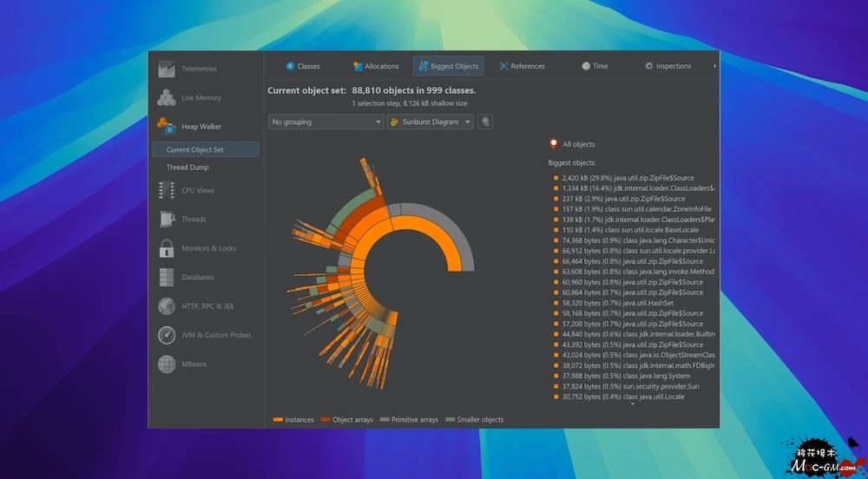Viewport: 868px width, 479px height.
Task: Click the orange Instances legend swatch
Action: (x=278, y=420)
